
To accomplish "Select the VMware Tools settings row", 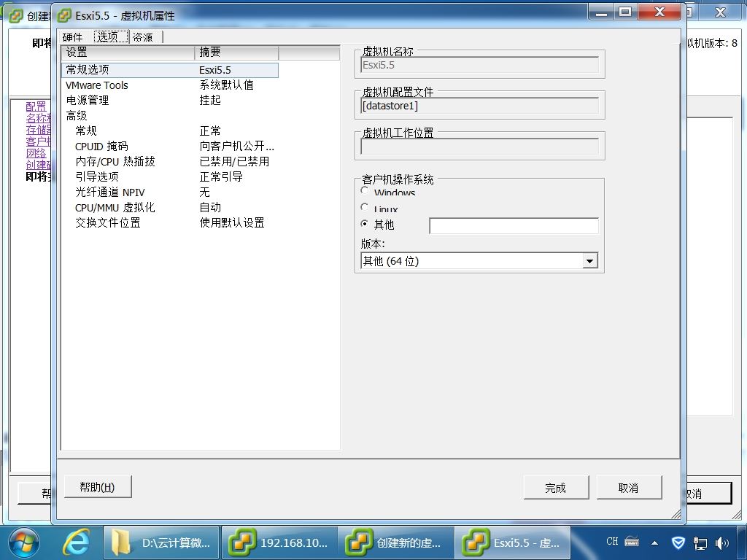I will click(170, 85).
